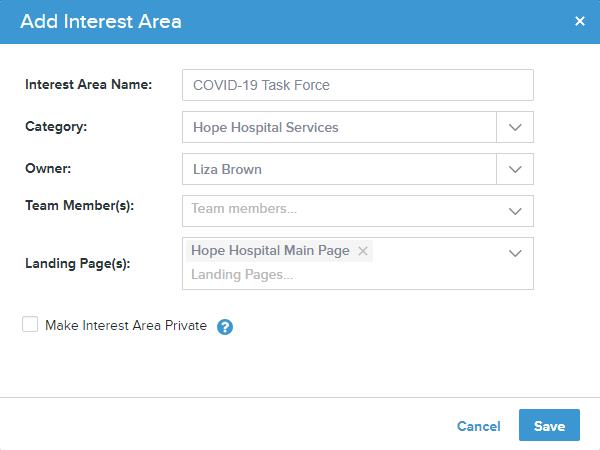Open the Team Member(s) chevron
The height and width of the screenshot is (450, 600).
pos(515,211)
